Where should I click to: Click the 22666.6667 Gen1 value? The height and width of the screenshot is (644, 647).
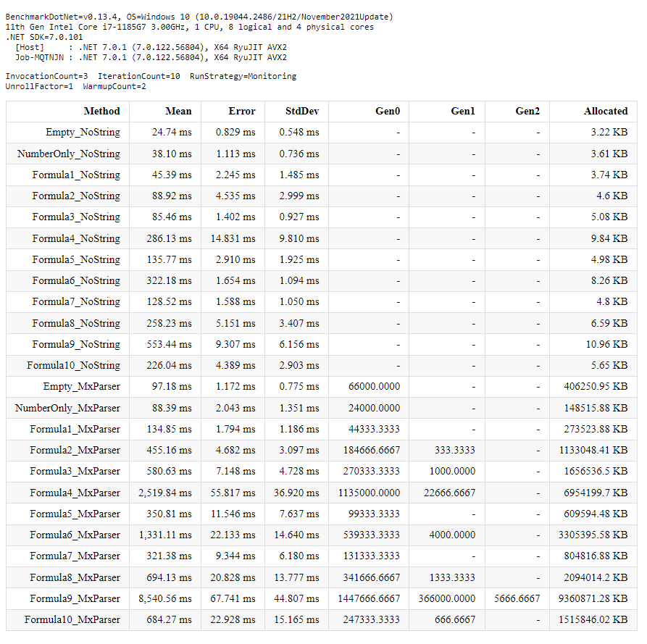click(x=450, y=493)
